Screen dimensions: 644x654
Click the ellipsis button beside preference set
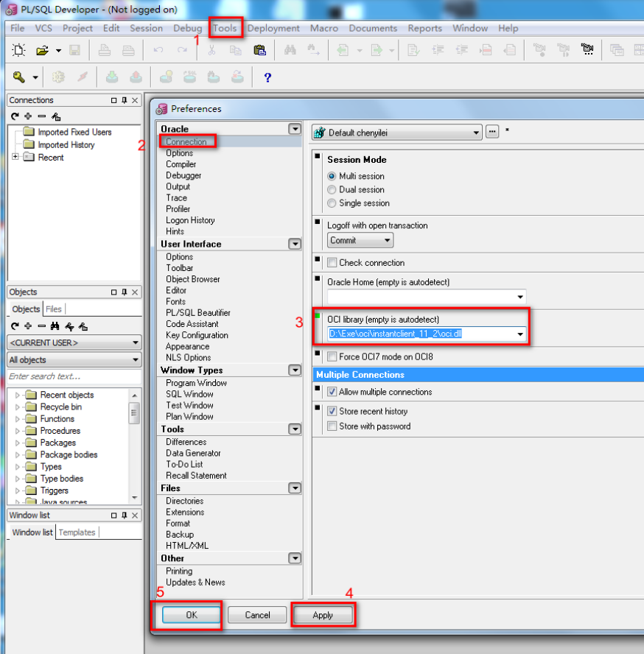click(x=492, y=133)
